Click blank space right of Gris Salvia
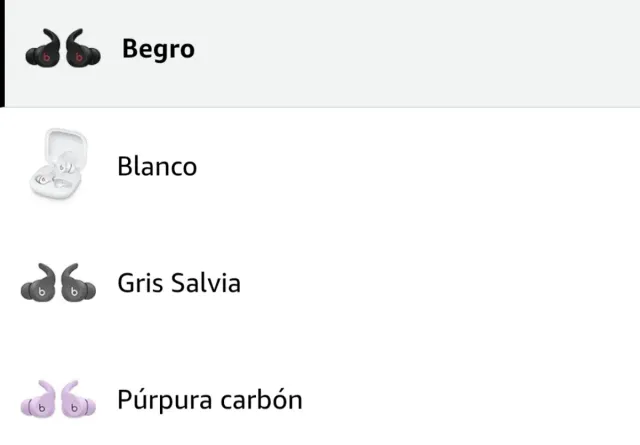Image resolution: width=640 pixels, height=445 pixels. tap(440, 284)
